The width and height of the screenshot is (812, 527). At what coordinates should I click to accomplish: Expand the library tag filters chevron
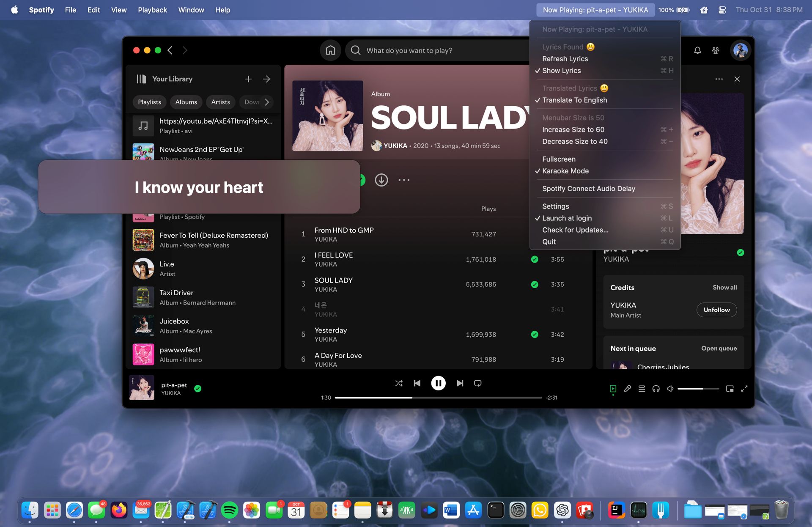point(266,102)
